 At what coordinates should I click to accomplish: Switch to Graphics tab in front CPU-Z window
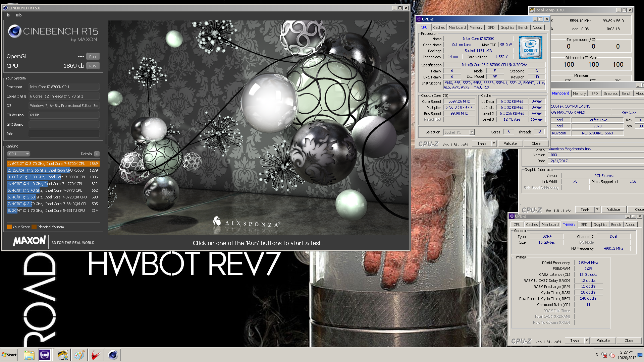coord(507,27)
